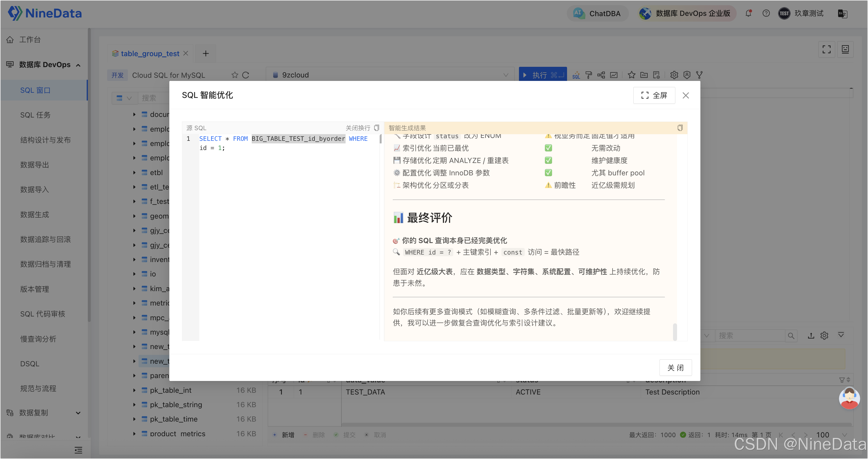Open SQL 任务 in the sidebar
868x459 pixels.
point(35,115)
